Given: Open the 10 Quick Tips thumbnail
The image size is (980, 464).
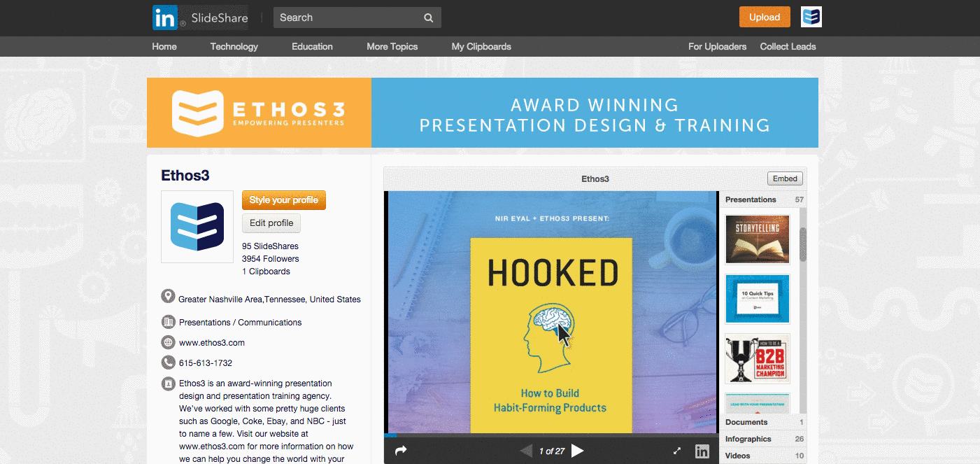Looking at the screenshot, I should coord(758,299).
